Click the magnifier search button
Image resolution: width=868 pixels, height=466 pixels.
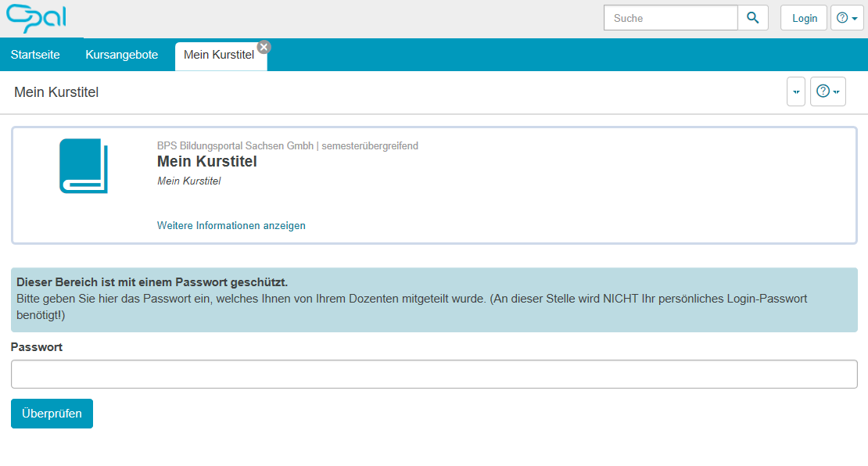752,18
